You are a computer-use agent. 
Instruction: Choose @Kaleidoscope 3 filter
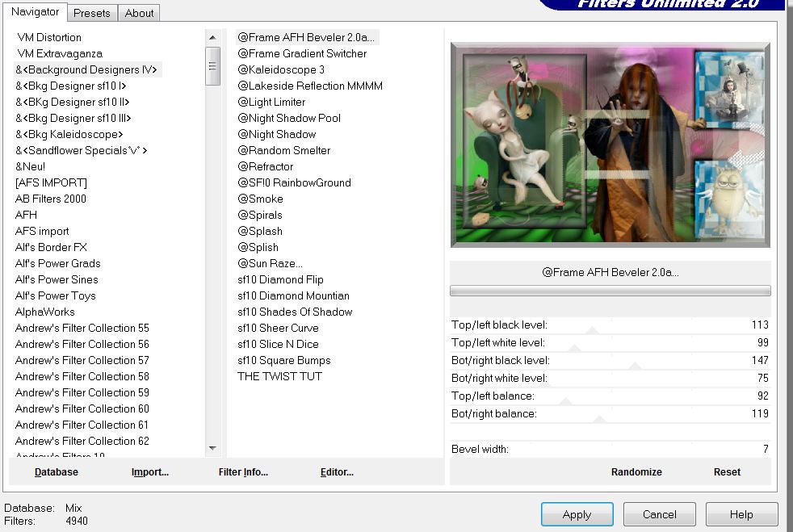281,69
